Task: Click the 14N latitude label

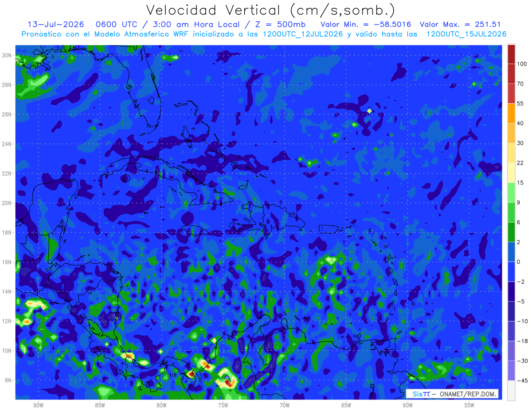Action: coord(7,292)
